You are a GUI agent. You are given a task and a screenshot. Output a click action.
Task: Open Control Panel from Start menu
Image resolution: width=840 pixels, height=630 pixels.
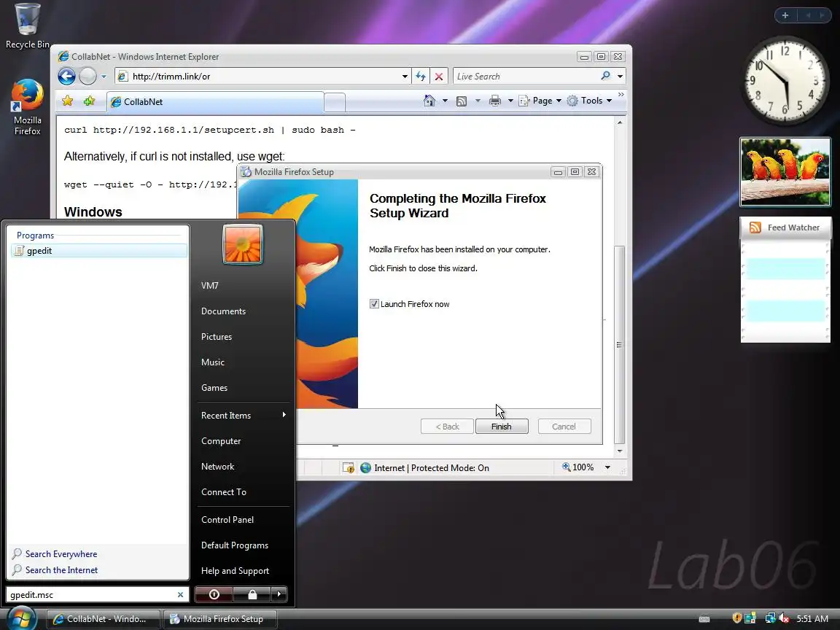click(x=227, y=520)
